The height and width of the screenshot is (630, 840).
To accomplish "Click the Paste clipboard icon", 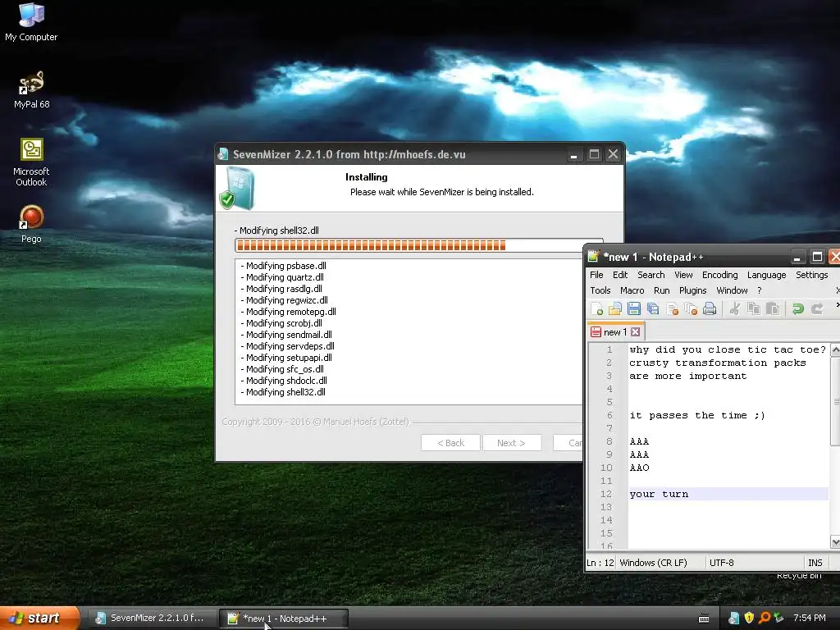I will 773,308.
